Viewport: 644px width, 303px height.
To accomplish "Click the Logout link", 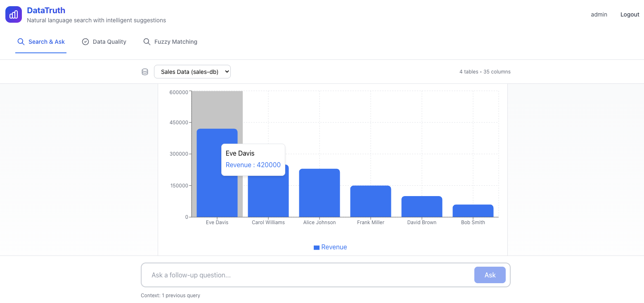I will [x=630, y=14].
